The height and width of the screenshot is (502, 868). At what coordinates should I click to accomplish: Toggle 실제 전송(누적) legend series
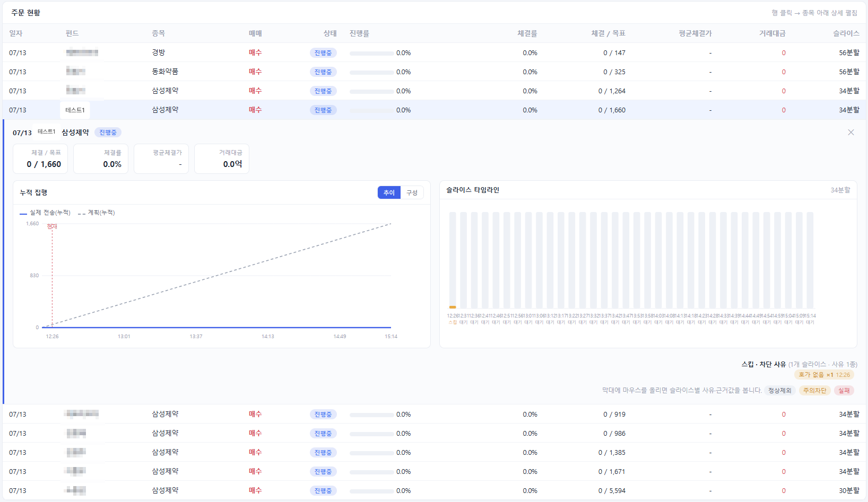(x=45, y=213)
